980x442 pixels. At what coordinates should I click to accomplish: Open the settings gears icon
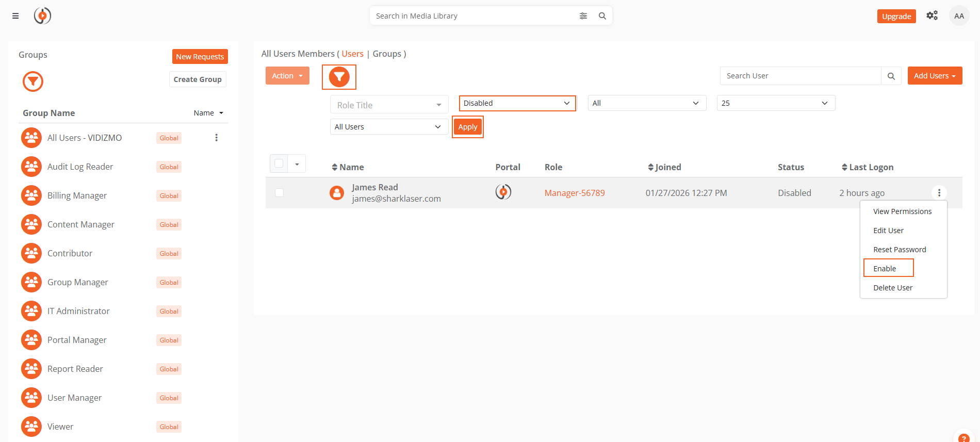(x=932, y=15)
